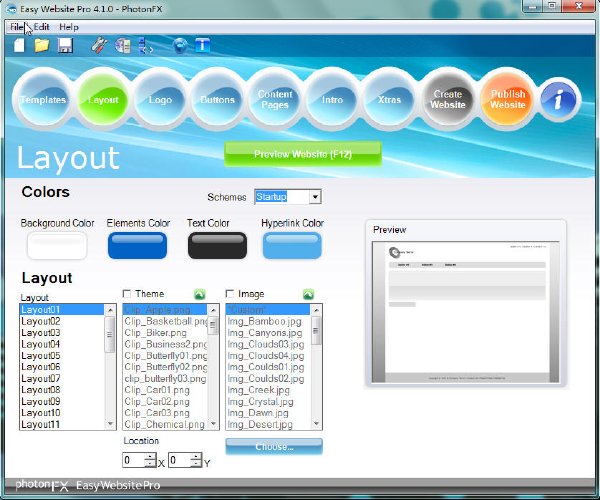Click the Theme list scroll-down arrow
Viewport: 600px width, 500px height.
pyautogui.click(x=213, y=423)
